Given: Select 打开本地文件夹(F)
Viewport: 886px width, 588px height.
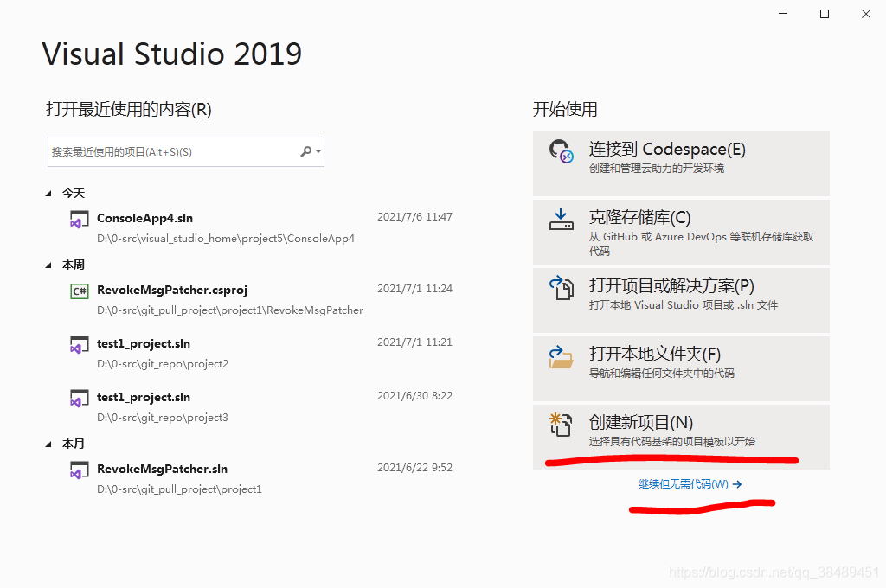Looking at the screenshot, I should point(681,369).
